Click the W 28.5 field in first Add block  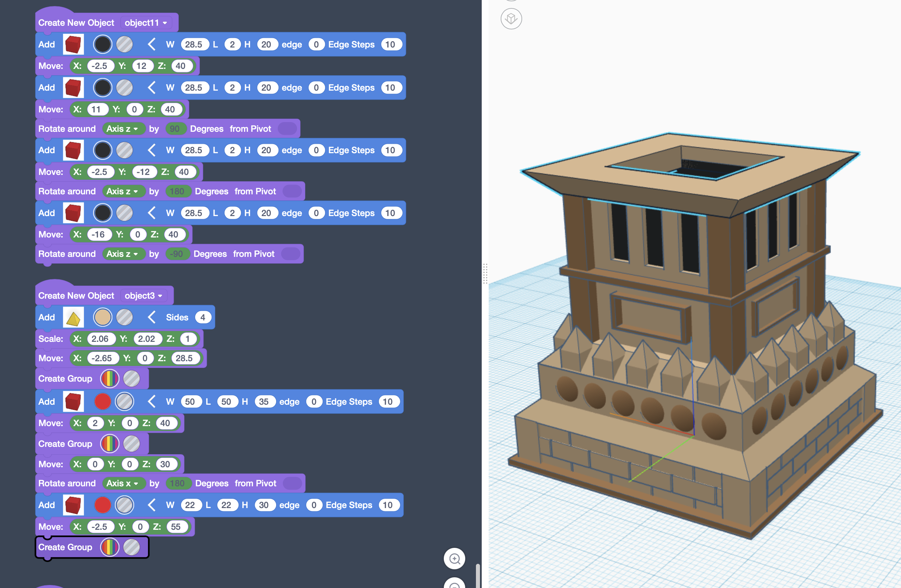[x=194, y=44]
